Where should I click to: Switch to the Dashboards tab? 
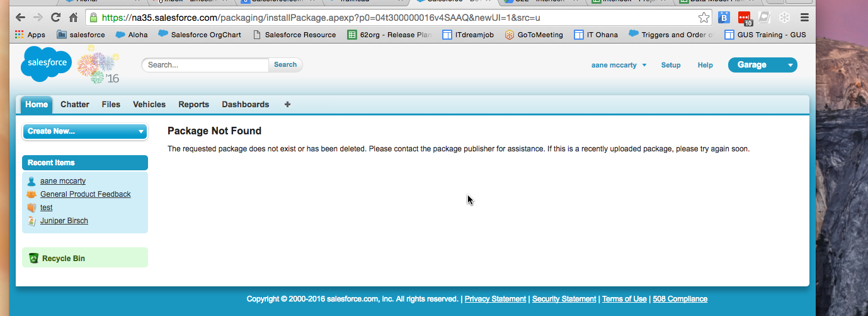pos(246,105)
